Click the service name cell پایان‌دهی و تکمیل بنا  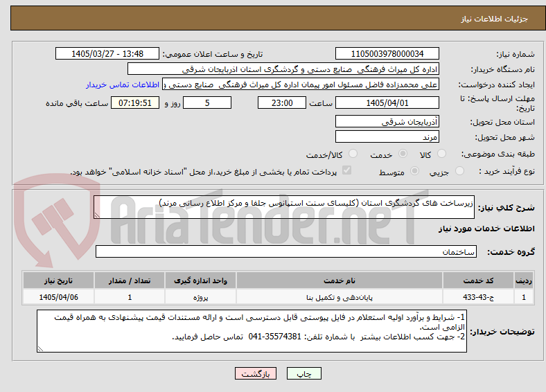pyautogui.click(x=339, y=297)
